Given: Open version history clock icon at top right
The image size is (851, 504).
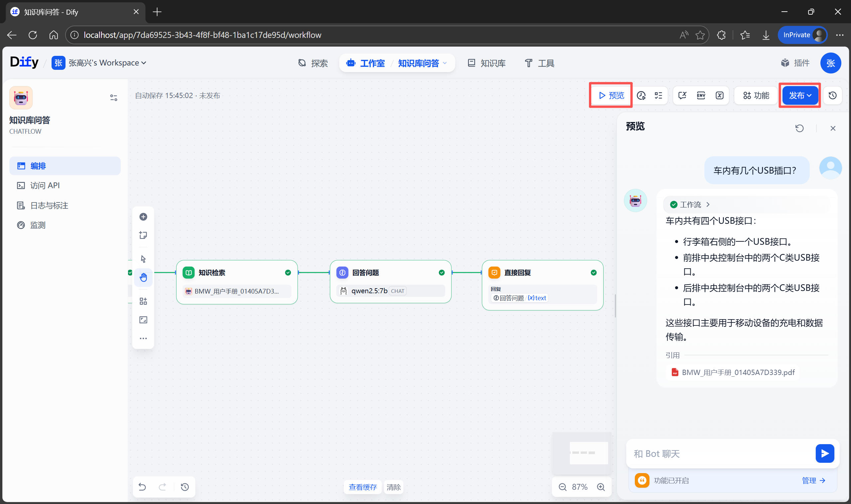Looking at the screenshot, I should [832, 95].
